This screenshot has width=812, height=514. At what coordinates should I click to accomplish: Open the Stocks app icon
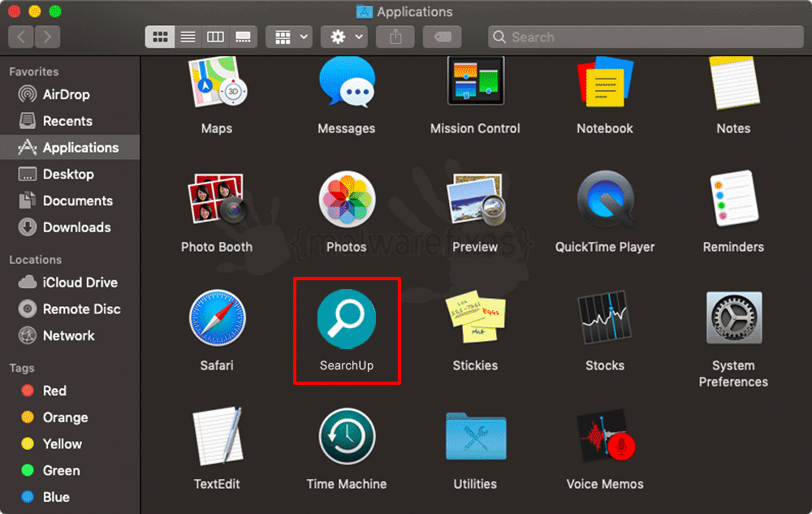[x=605, y=317]
